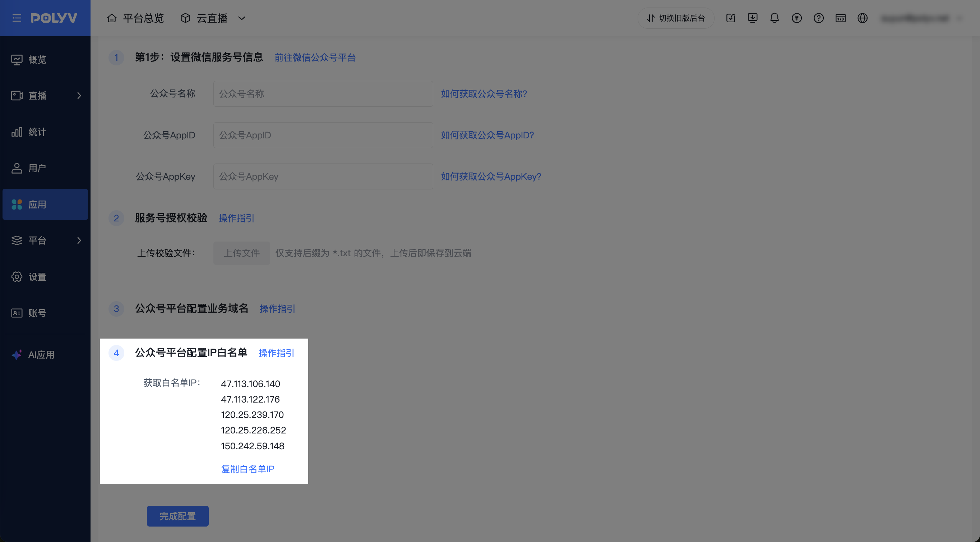The image size is (980, 542).
Task: Go to 概览 in the sidebar
Action: click(45, 59)
